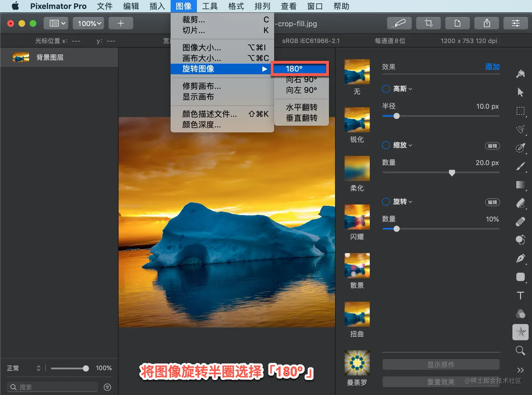Open the sidebar view options dropdown
Image resolution: width=532 pixels, height=395 pixels.
pos(56,23)
